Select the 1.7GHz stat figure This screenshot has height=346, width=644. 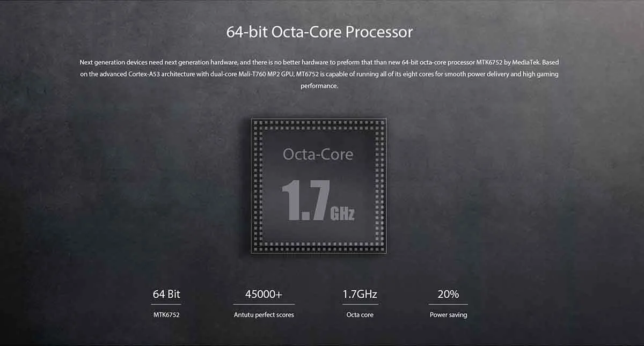tap(360, 294)
